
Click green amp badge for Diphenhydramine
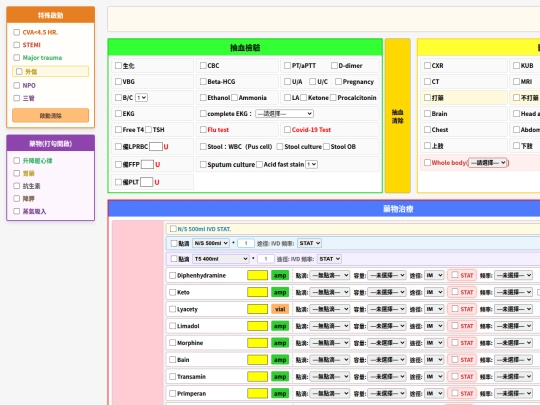pos(280,275)
